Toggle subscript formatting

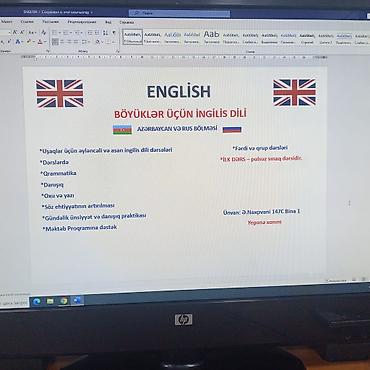click(x=2, y=42)
